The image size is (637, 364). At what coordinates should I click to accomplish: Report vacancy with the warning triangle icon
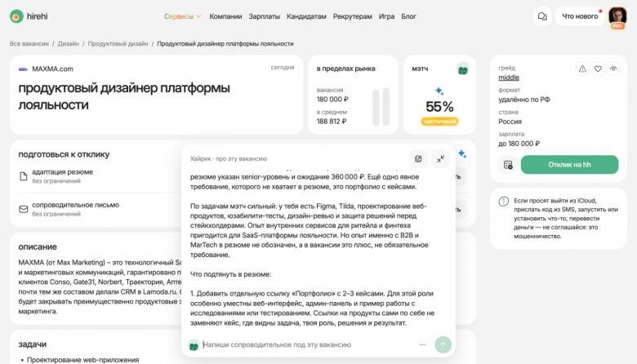tap(582, 69)
